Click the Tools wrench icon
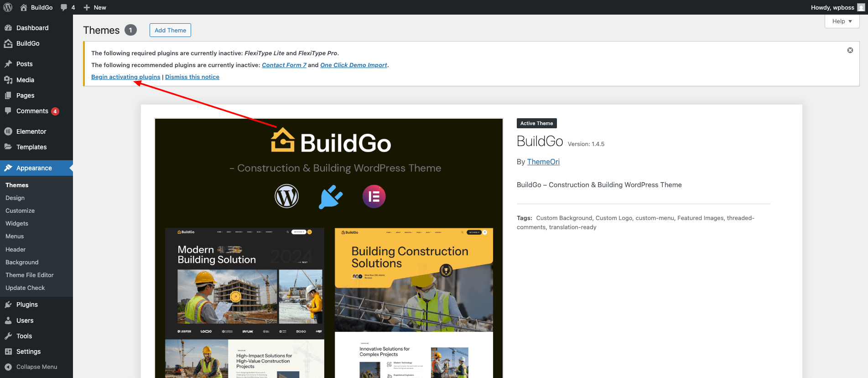The width and height of the screenshot is (868, 378). point(8,336)
